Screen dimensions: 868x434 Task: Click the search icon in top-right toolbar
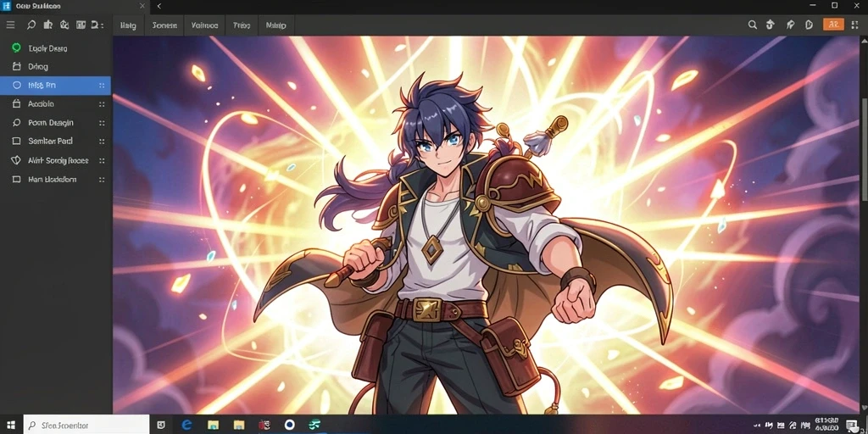pyautogui.click(x=753, y=25)
